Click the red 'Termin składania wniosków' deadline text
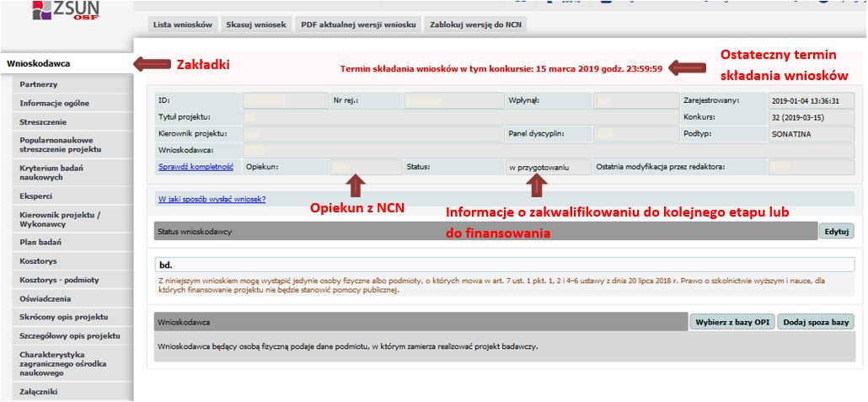This screenshot has height=402, width=868. (x=501, y=69)
